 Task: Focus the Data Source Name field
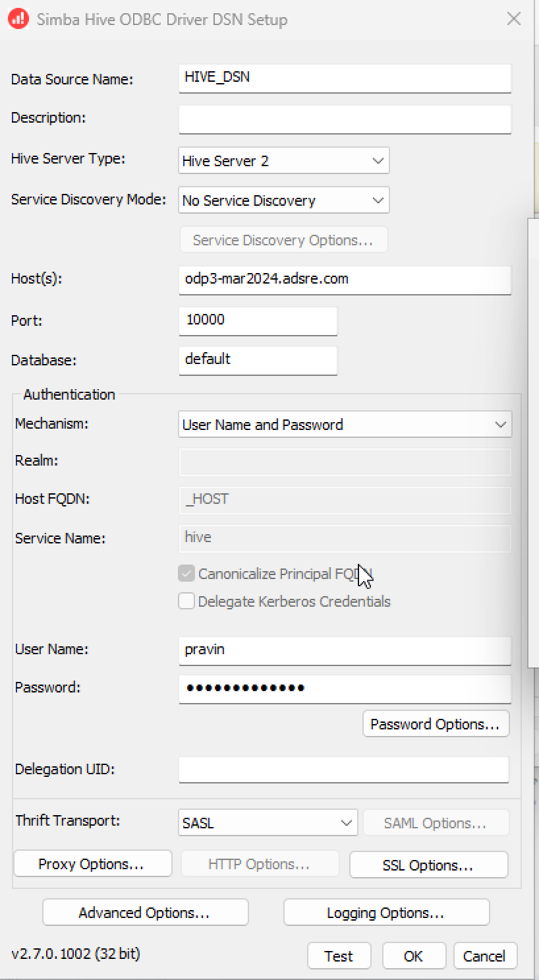click(345, 78)
